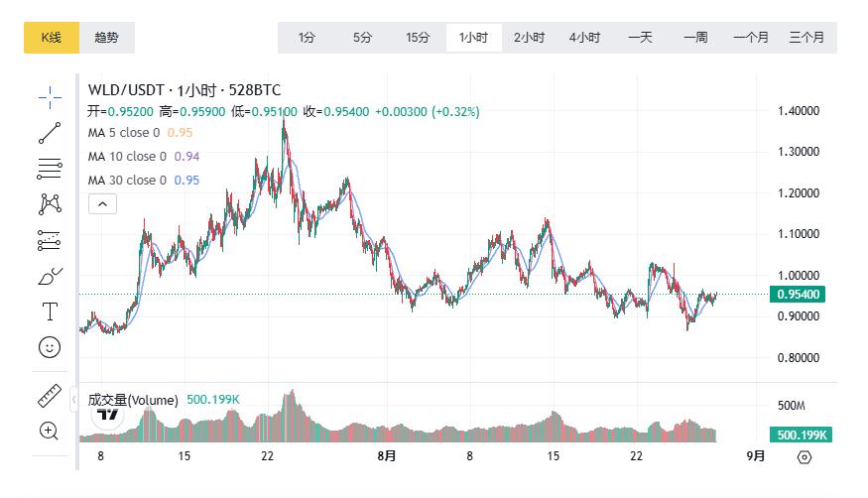Select the crosshair cursor tool
The height and width of the screenshot is (498, 868).
pyautogui.click(x=50, y=96)
